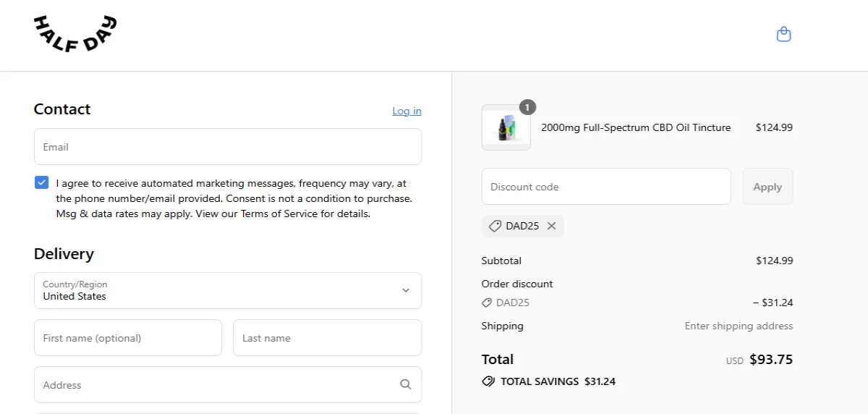Click the Half Day logo
This screenshot has width=868, height=414.
pos(75,34)
